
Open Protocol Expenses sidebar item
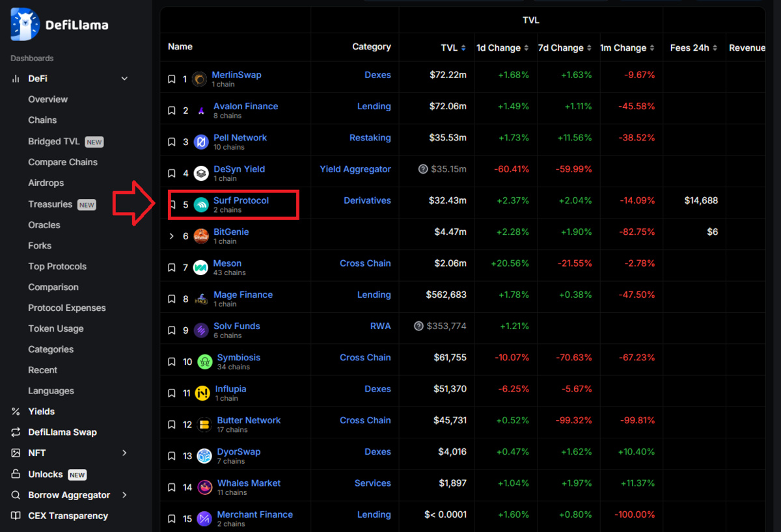coord(67,308)
